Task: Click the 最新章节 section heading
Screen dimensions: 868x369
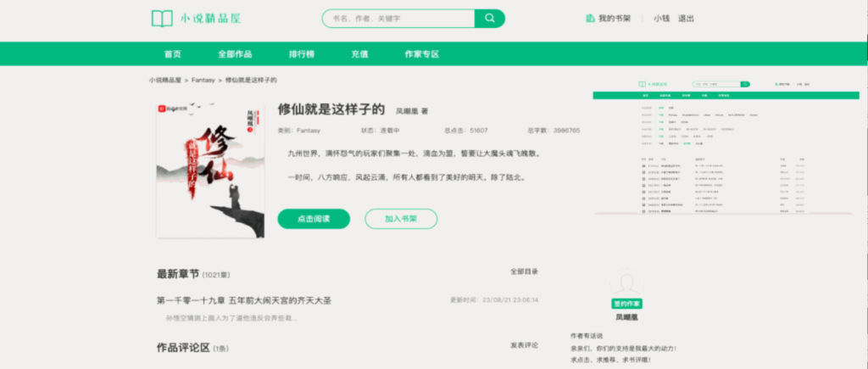Action: [x=178, y=274]
